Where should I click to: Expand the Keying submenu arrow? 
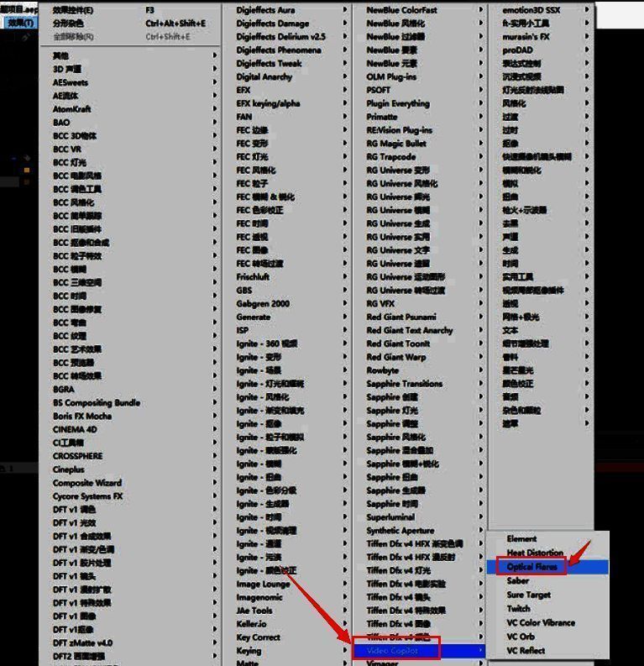344,651
